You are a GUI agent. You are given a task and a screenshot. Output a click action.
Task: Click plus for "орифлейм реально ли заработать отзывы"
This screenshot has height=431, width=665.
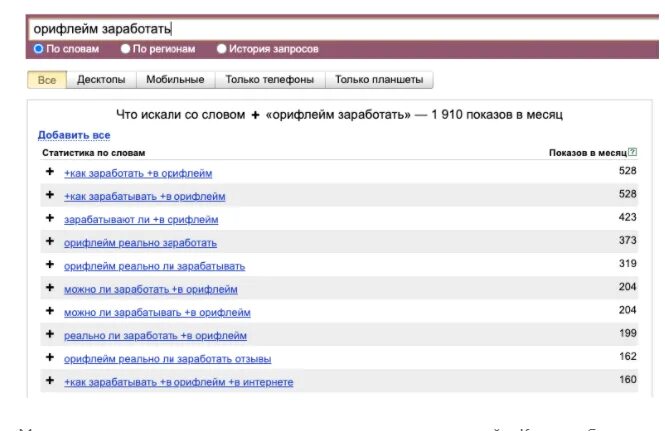(50, 357)
